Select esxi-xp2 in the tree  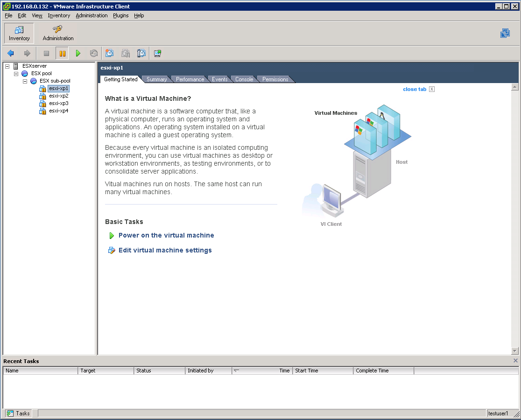coord(59,96)
